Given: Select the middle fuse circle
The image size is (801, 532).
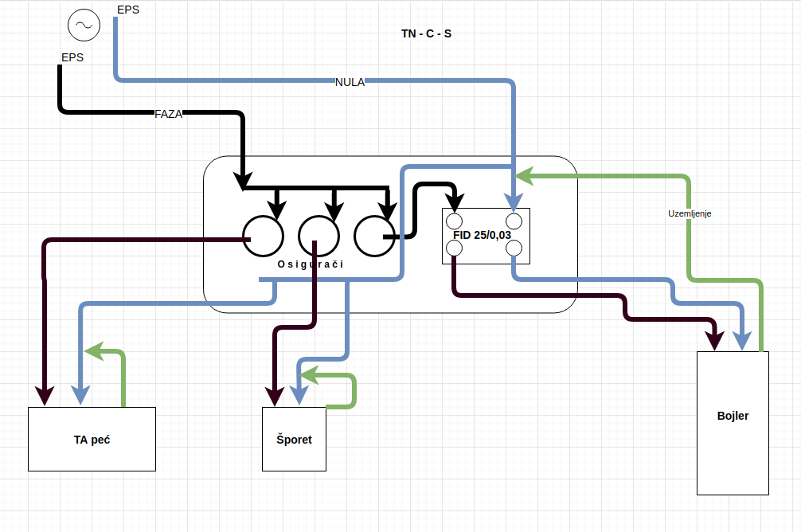Looking at the screenshot, I should click(318, 237).
